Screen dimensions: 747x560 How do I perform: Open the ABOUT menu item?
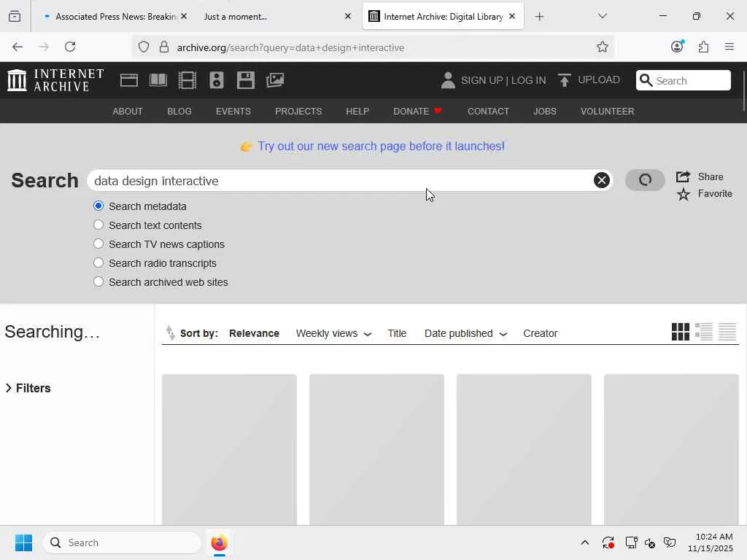pyautogui.click(x=128, y=112)
